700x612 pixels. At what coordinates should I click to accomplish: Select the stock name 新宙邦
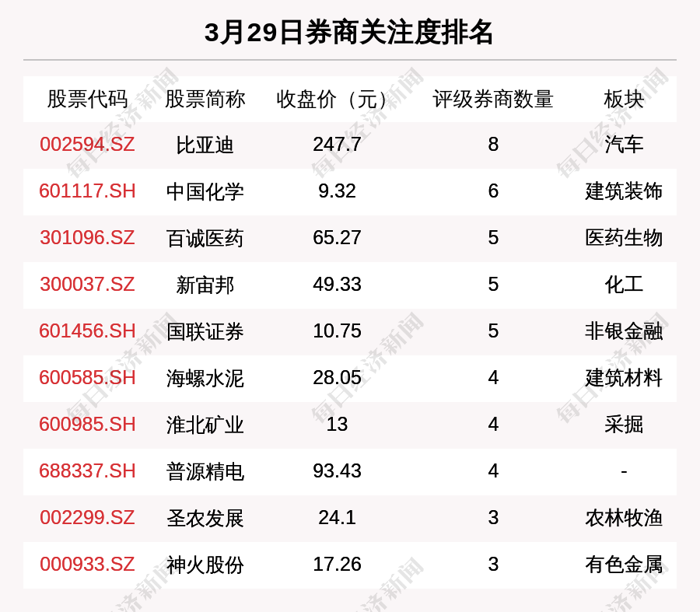point(205,285)
